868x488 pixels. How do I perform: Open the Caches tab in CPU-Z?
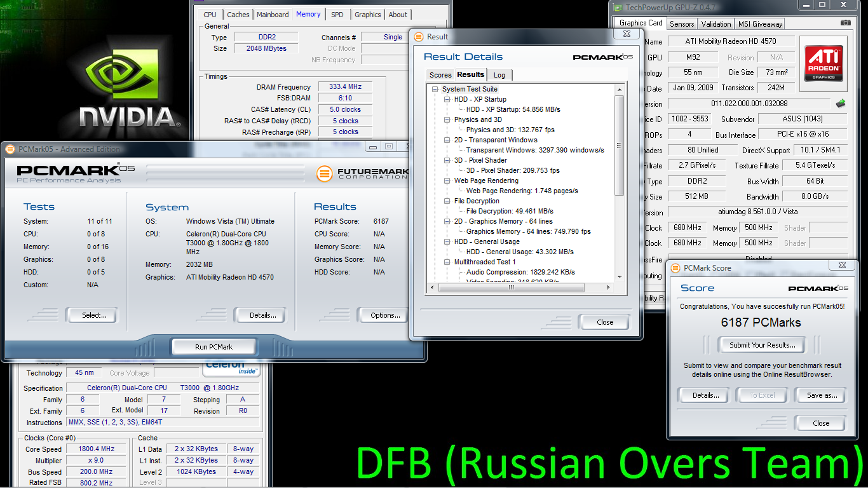pyautogui.click(x=238, y=15)
